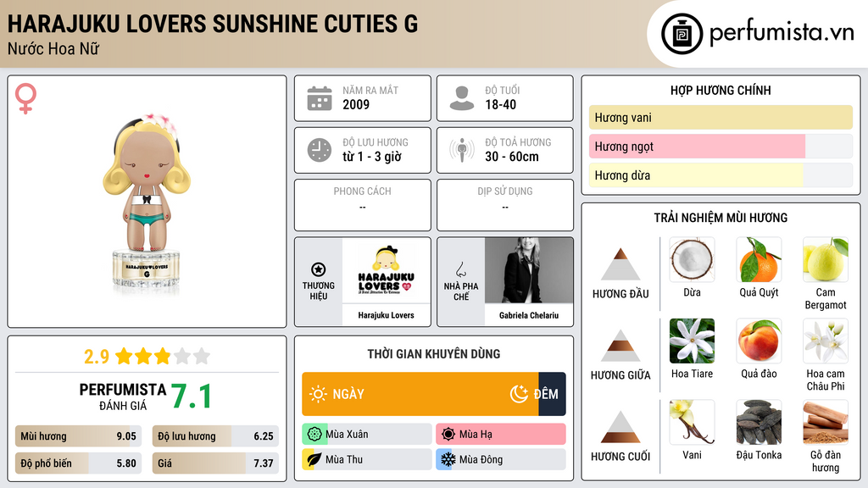Click the Harajuku Lovers brand logo image
The width and height of the screenshot is (868, 488).
pos(386,270)
